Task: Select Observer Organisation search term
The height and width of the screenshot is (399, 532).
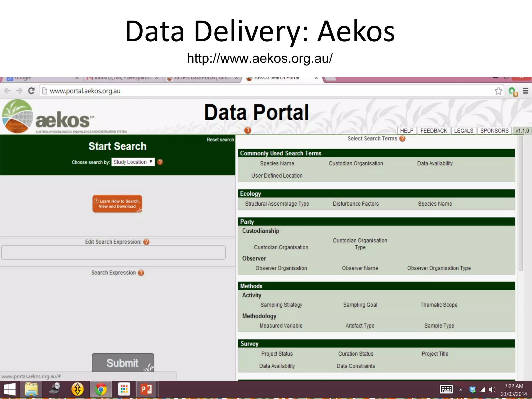Action: [x=281, y=268]
